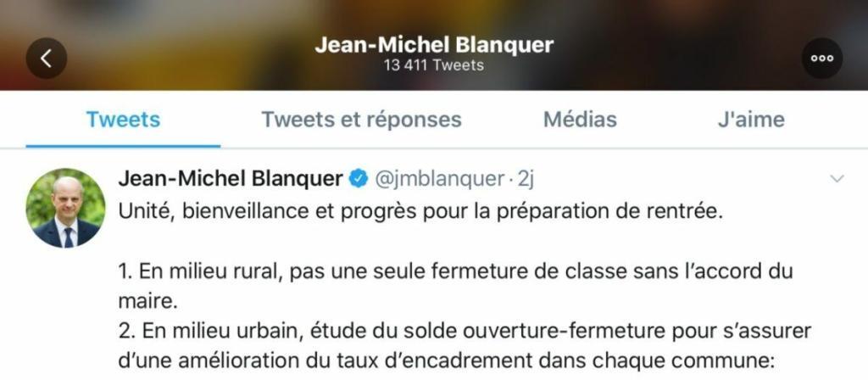Image resolution: width=868 pixels, height=380 pixels.
Task: Click the point 2 text about milieu urbain
Action: click(465, 346)
